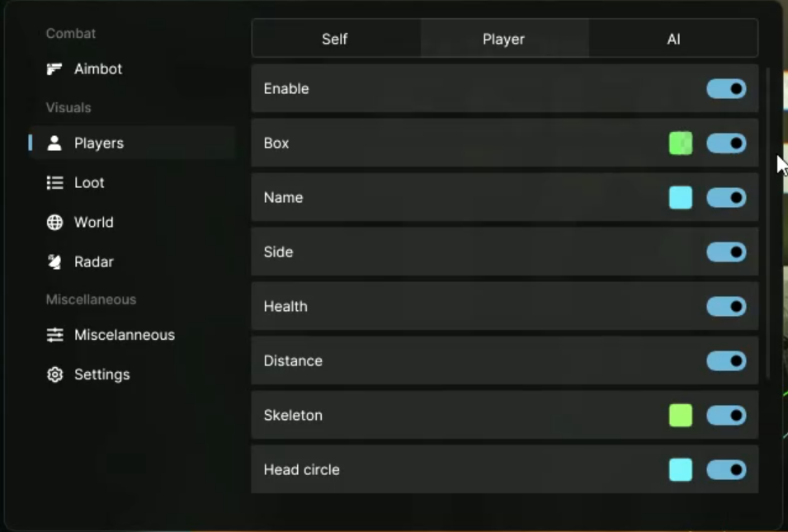Switch off the Distance toggle

click(726, 361)
